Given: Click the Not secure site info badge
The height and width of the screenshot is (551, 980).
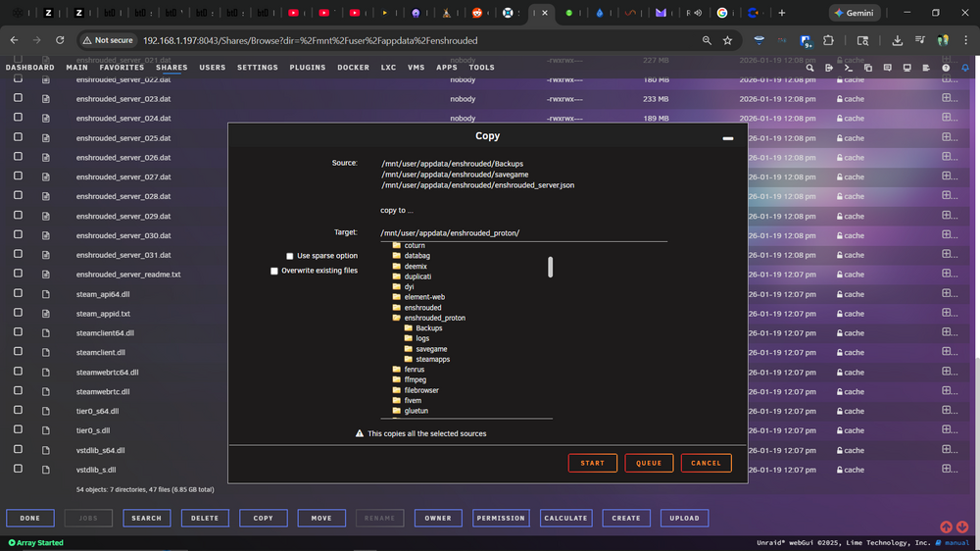Looking at the screenshot, I should (x=108, y=40).
